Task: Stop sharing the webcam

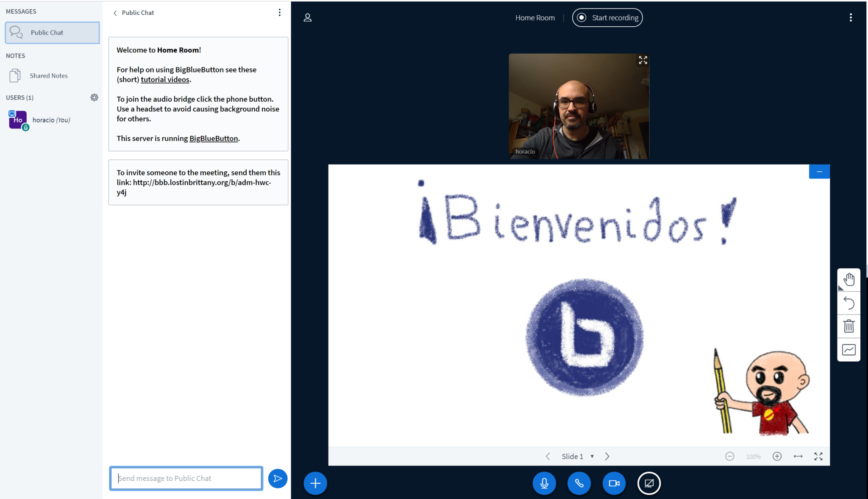Action: [614, 483]
